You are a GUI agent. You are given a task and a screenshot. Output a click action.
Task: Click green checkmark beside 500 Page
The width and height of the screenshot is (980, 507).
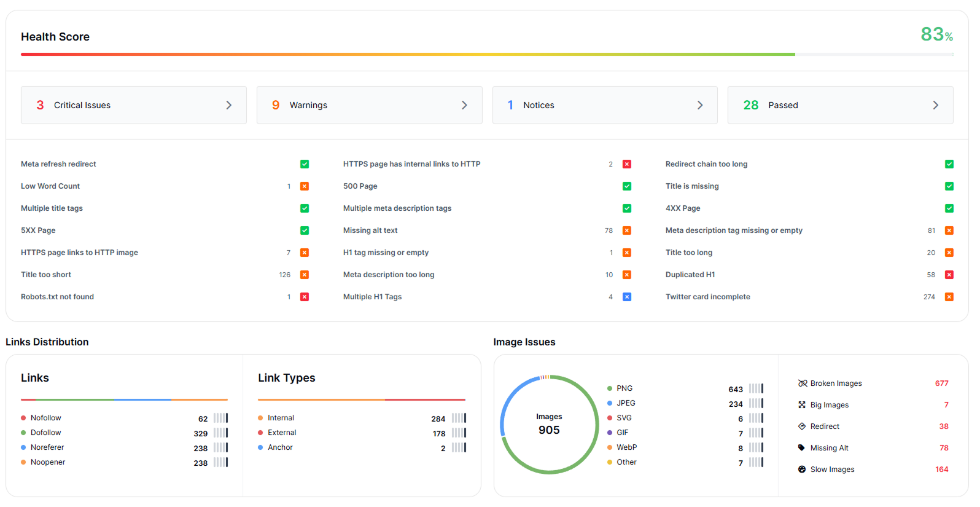click(x=627, y=186)
